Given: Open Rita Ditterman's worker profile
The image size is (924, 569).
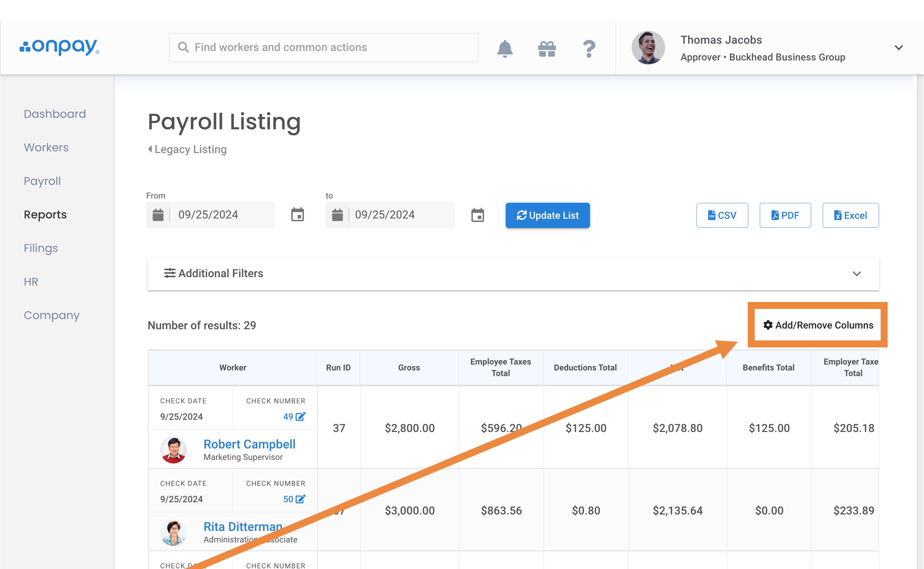Looking at the screenshot, I should [243, 526].
